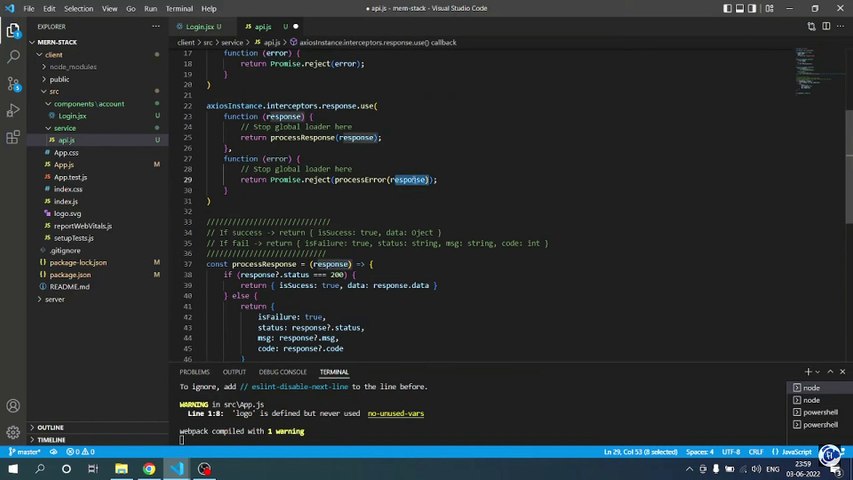
Task: Click the UTF-8 encoding status item
Action: pyautogui.click(x=731, y=452)
